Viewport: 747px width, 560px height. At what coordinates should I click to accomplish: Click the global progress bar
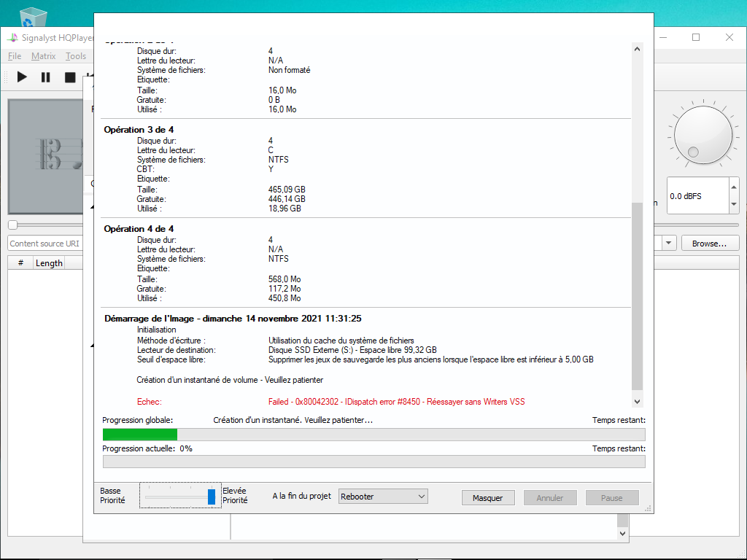point(374,435)
